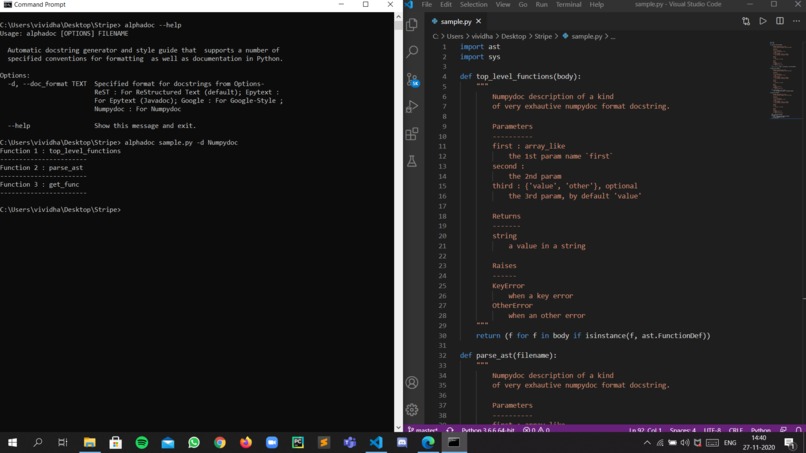Run Python file with play icon
The height and width of the screenshot is (453, 806).
pos(763,21)
